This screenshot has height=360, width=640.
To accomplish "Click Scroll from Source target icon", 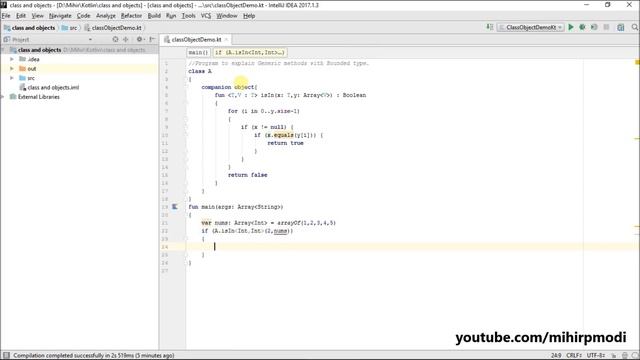I will [116, 39].
